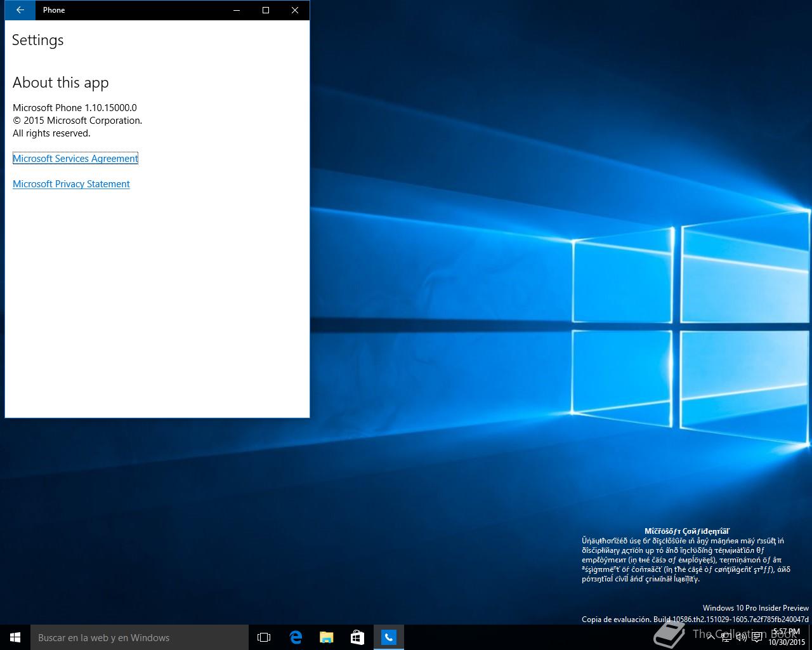Focus the 'Buscar en la web y en Windows' search box
This screenshot has width=812, height=650.
point(140,637)
